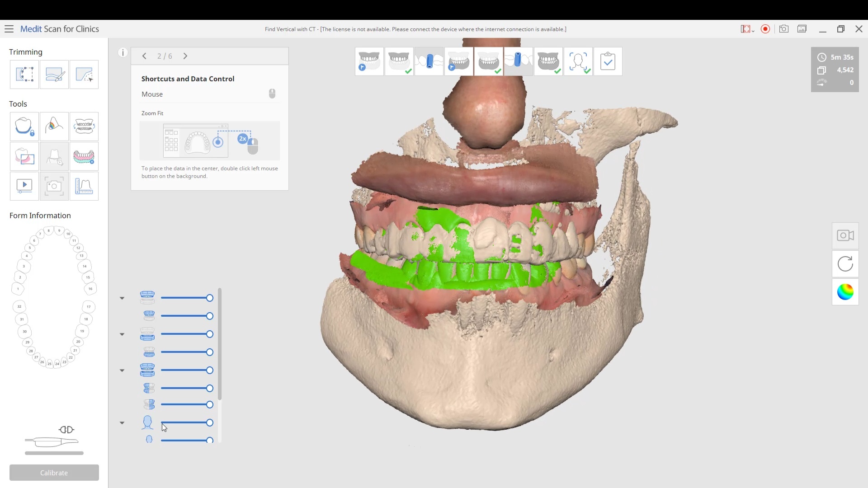The height and width of the screenshot is (488, 868).
Task: Click the refresh/rotate view icon
Action: point(845,264)
